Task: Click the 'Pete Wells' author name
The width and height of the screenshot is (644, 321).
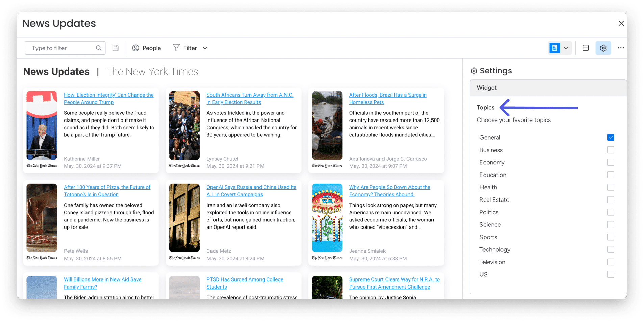Action: tap(76, 251)
